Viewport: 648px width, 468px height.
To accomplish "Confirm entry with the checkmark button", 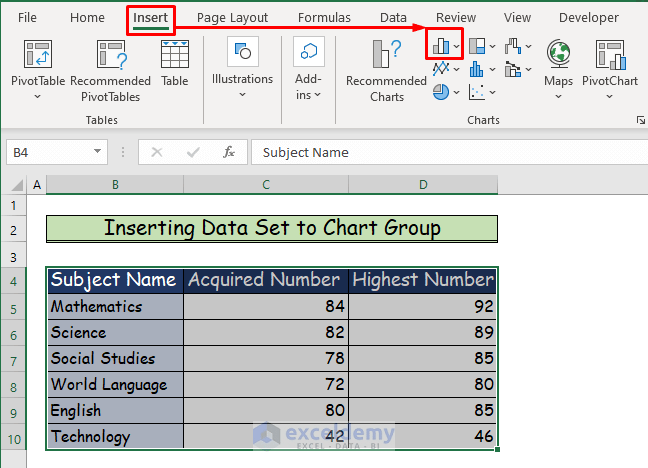I will click(193, 153).
